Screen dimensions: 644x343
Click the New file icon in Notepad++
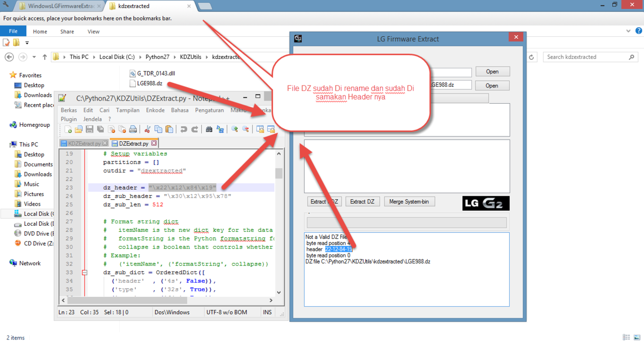click(x=68, y=130)
